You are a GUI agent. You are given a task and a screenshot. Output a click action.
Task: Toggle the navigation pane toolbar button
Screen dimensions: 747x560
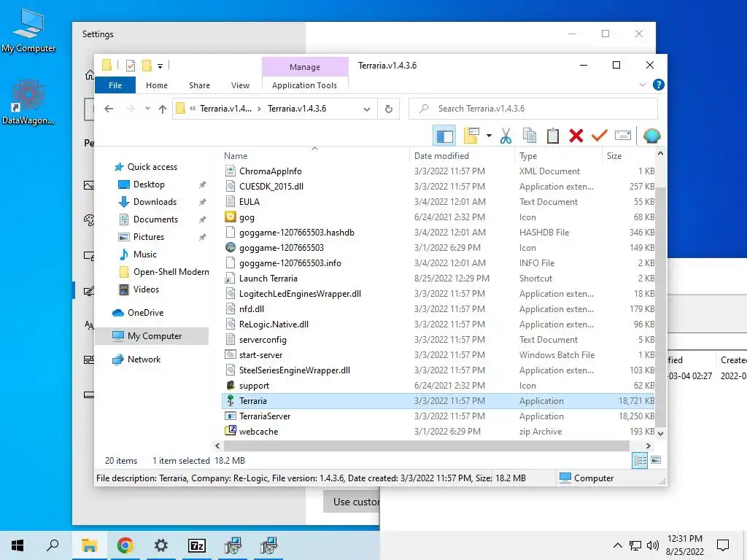(444, 136)
